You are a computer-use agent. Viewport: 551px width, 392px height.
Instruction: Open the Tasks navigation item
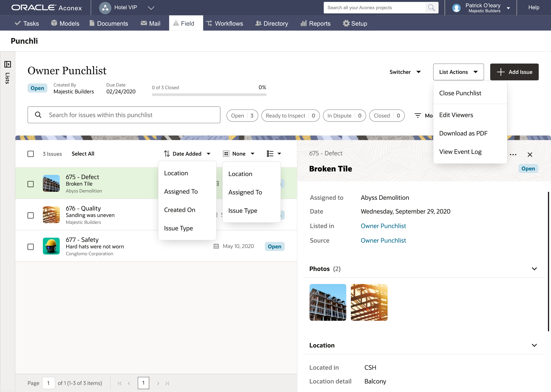pyautogui.click(x=27, y=23)
